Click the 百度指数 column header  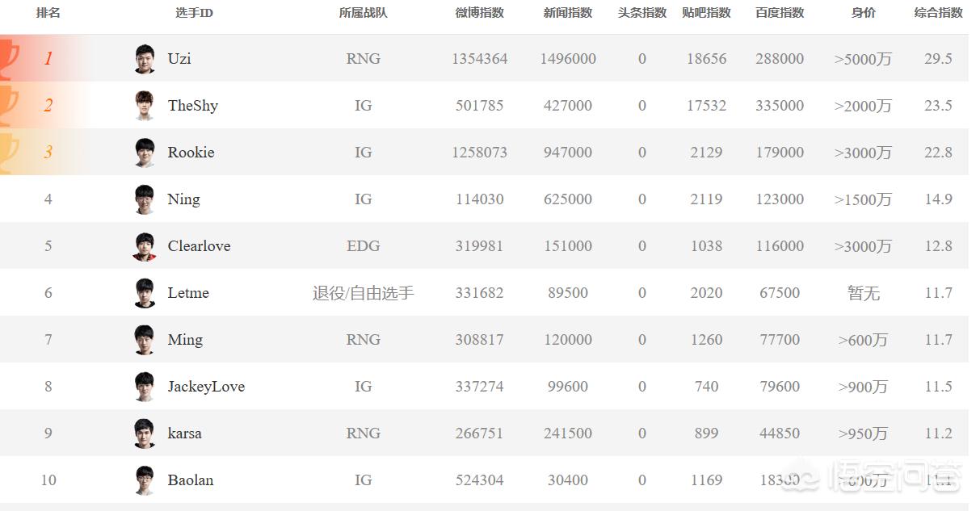pos(780,13)
